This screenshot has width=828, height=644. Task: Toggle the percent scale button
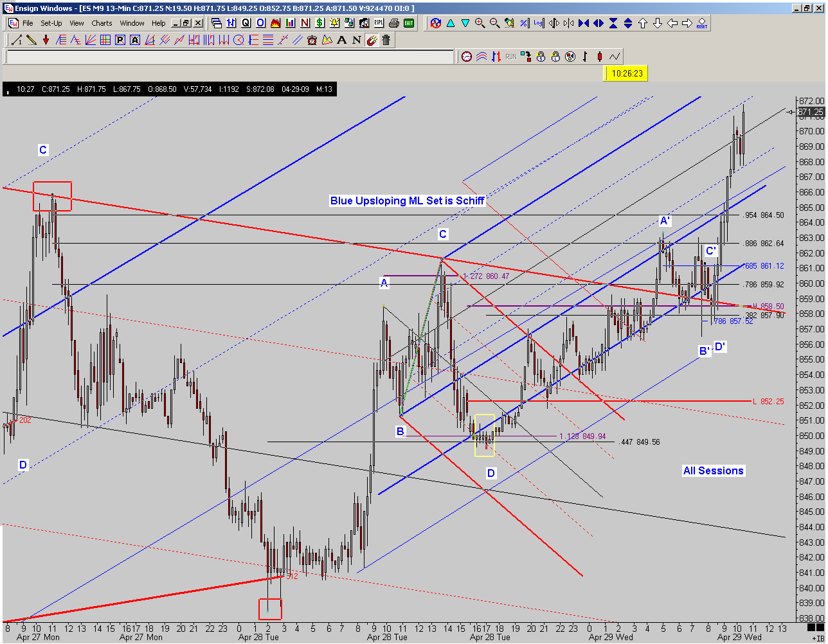click(x=524, y=23)
